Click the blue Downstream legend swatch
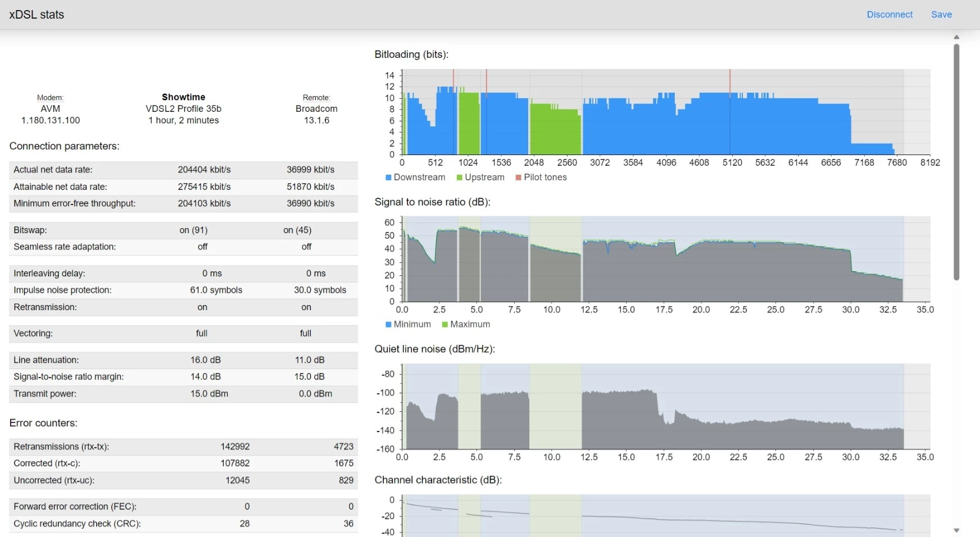Image resolution: width=980 pixels, height=537 pixels. (388, 178)
